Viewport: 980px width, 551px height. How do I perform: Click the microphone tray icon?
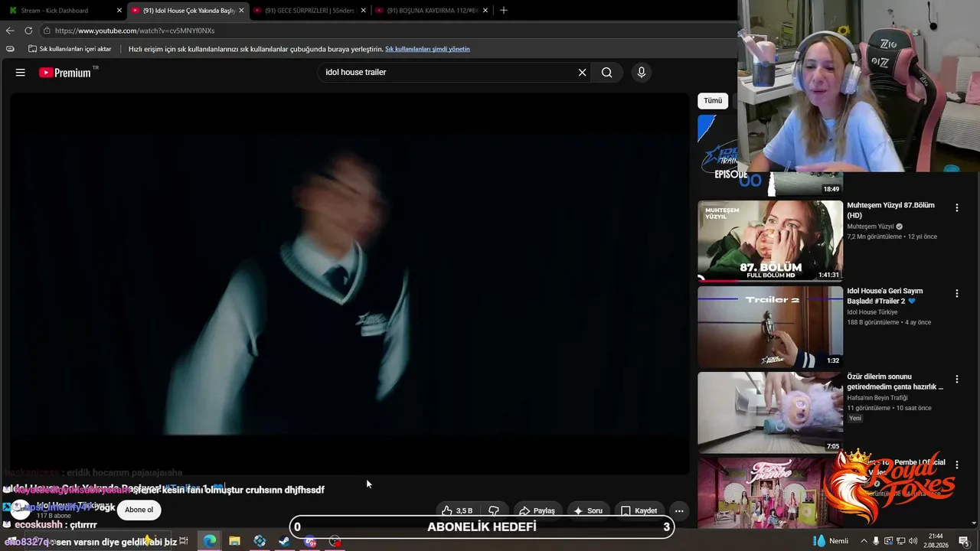[x=876, y=541]
